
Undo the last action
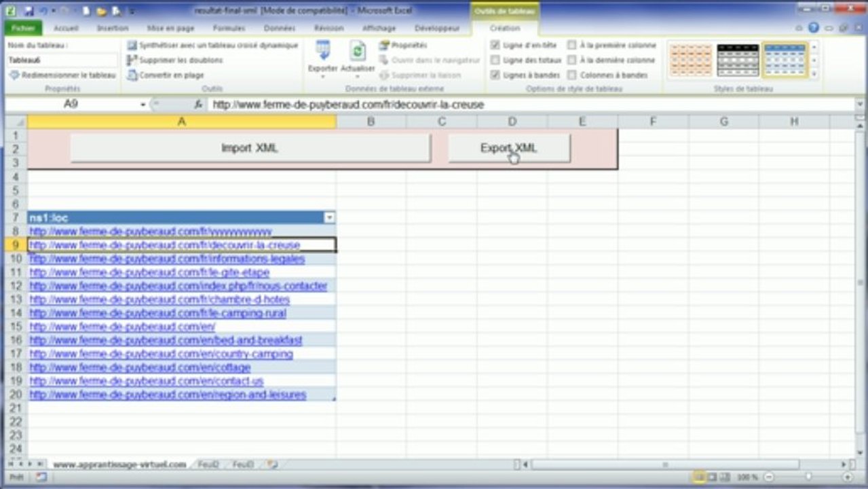tap(43, 11)
